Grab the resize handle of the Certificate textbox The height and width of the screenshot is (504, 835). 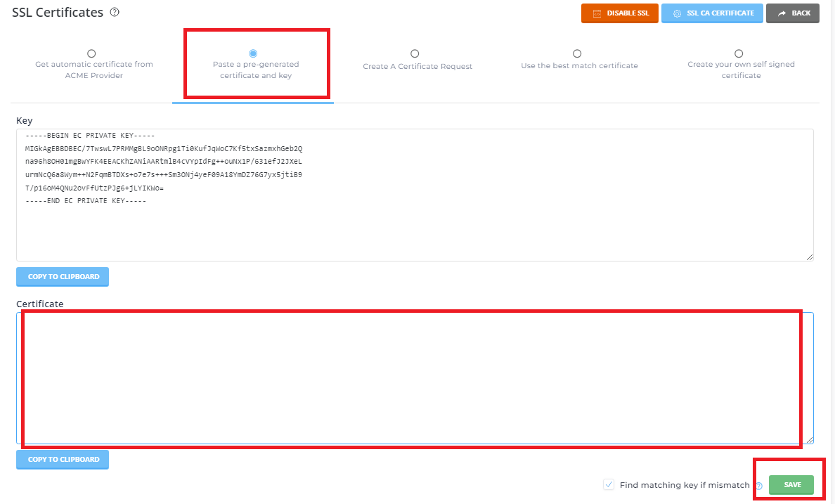810,439
